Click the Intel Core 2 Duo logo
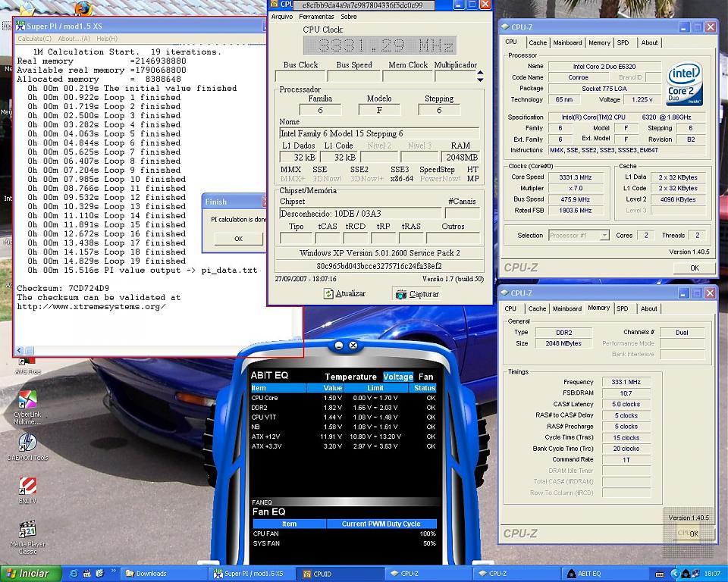This screenshot has width=728, height=582. [x=684, y=83]
